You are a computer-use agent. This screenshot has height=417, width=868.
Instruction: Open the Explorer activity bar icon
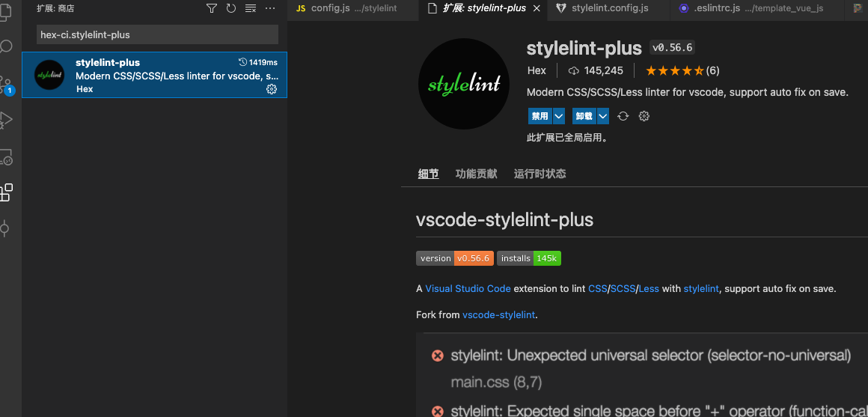[x=5, y=11]
